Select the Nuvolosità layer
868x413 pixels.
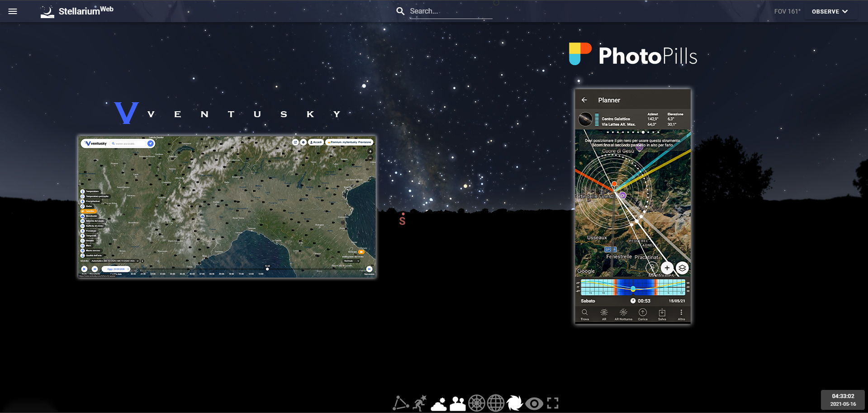89,216
